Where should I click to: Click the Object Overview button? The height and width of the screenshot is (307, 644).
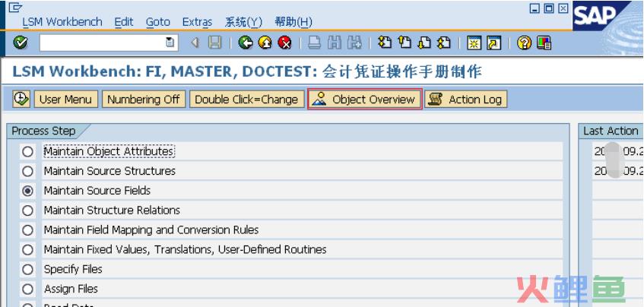click(365, 100)
